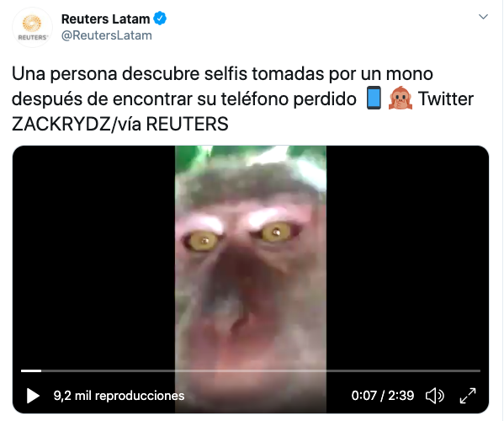Click the black area right of the video
504x421 pixels.
407,258
